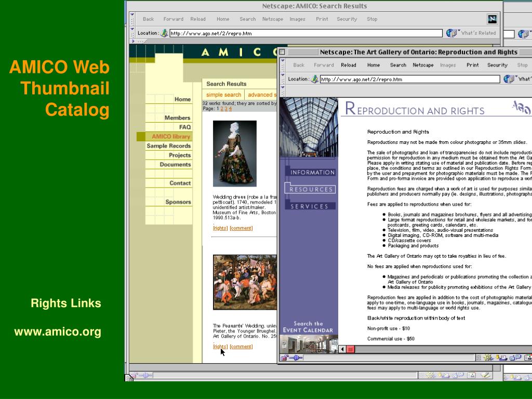Viewport: 532px width, 399px height.
Task: Go to results page 4
Action: pos(230,109)
